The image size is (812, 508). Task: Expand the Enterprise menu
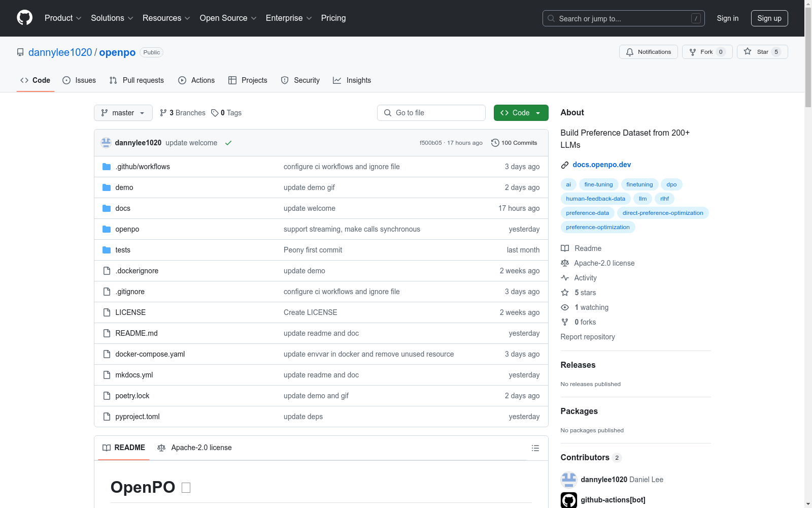pos(289,18)
